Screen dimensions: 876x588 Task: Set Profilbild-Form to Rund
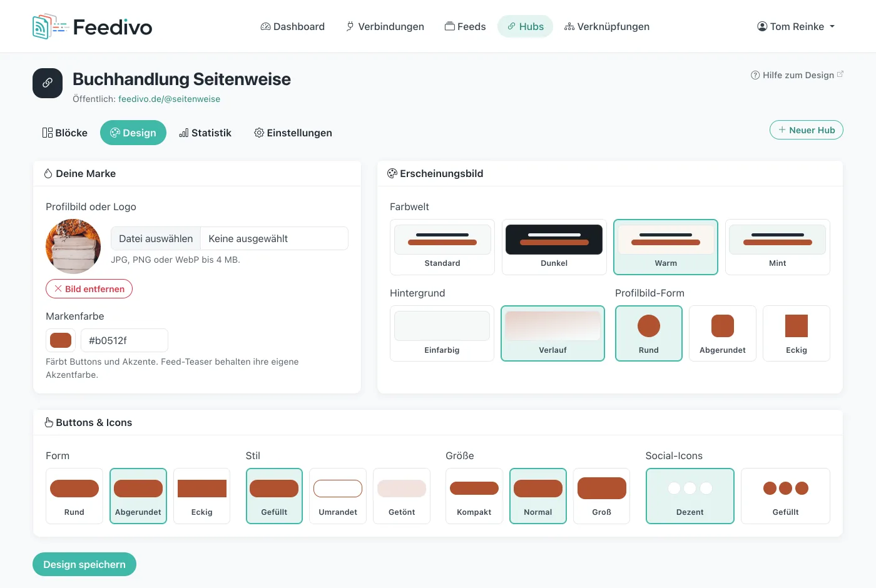[x=649, y=333]
